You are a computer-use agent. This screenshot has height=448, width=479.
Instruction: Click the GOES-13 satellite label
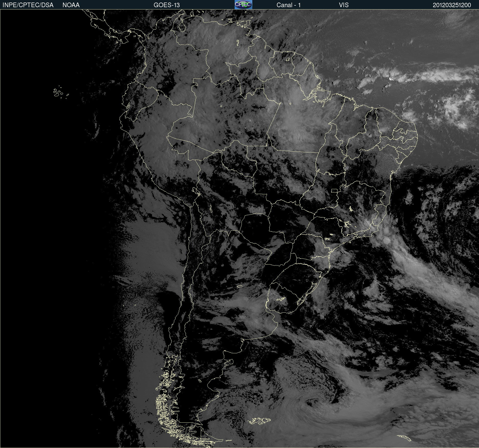[x=167, y=5]
